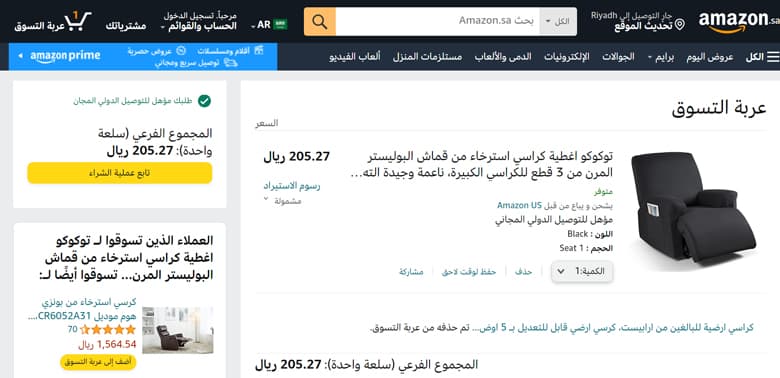
Task: Open today's deals 'عروض اليوم' tab
Action: (x=710, y=57)
